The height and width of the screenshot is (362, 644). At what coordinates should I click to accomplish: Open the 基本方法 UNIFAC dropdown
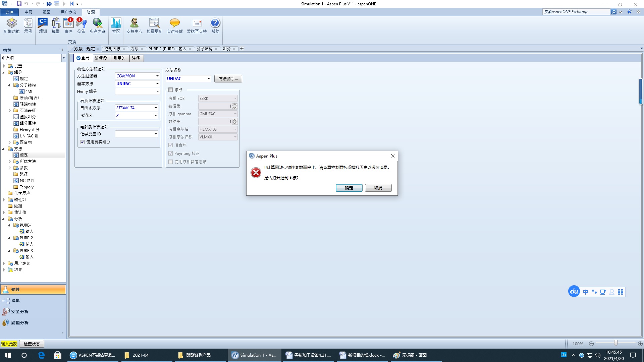157,84
